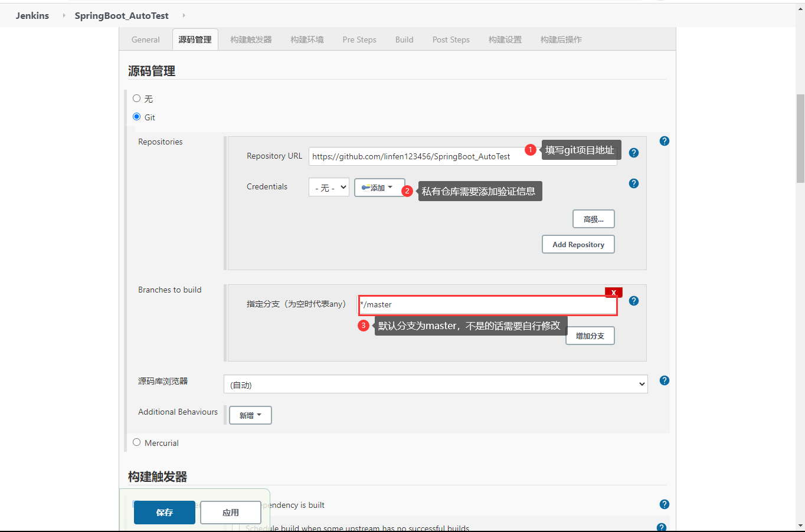Select the 无 source control option
Image resolution: width=805 pixels, height=532 pixels.
137,98
